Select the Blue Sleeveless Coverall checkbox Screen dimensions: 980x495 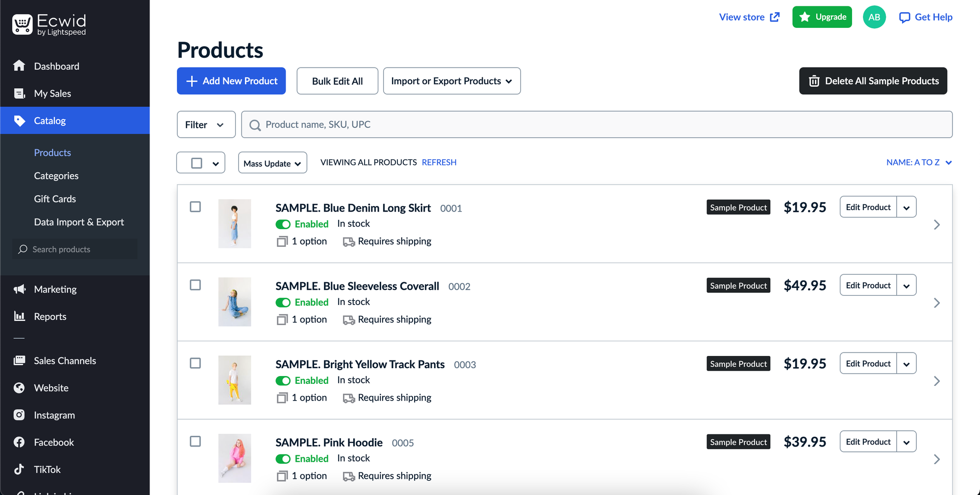pos(196,285)
